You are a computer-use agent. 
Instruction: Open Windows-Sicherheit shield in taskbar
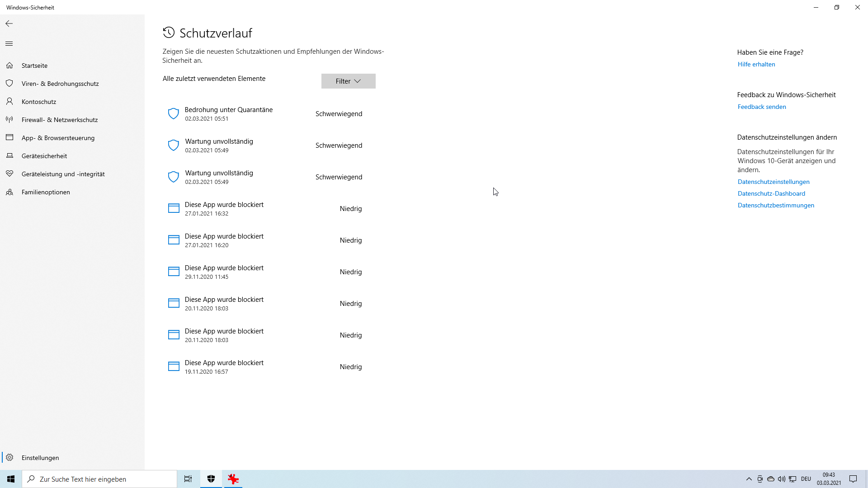pyautogui.click(x=211, y=479)
